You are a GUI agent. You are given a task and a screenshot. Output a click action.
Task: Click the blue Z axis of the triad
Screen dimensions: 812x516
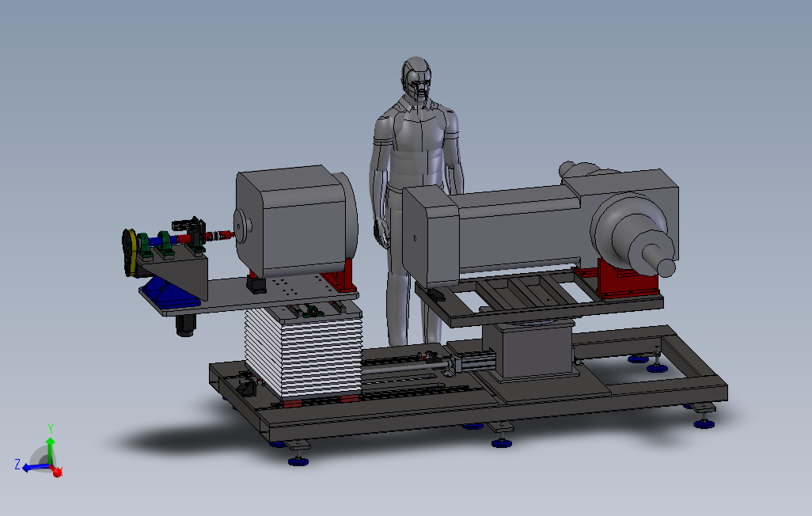[36, 467]
